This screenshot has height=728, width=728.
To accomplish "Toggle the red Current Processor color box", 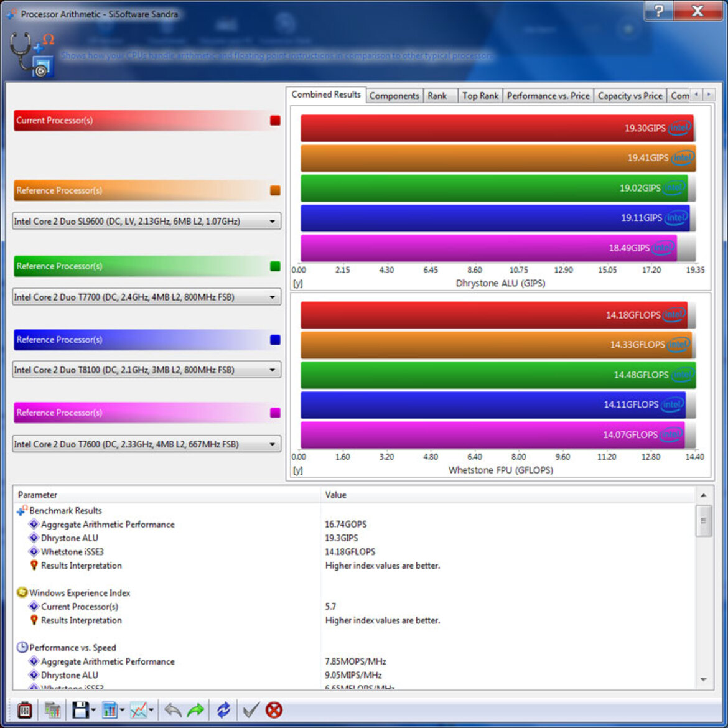I will tap(275, 121).
